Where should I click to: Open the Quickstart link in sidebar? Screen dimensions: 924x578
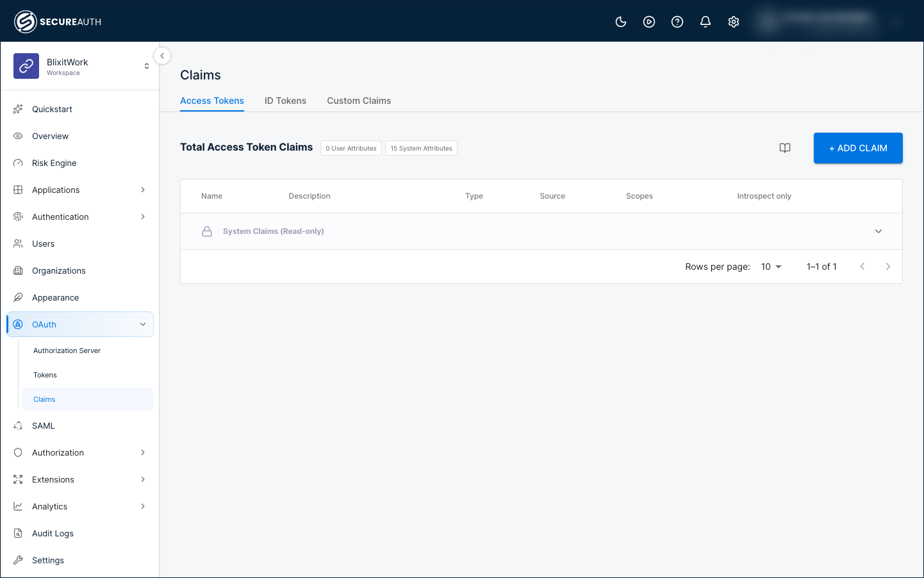[52, 109]
